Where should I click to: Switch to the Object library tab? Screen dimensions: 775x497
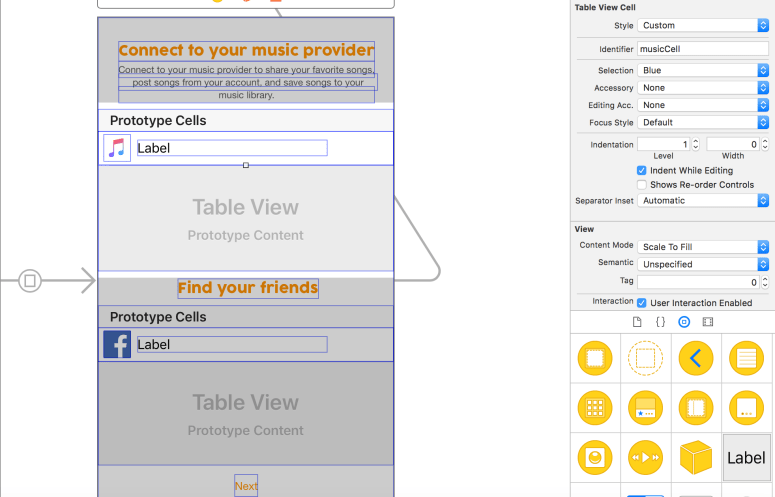[684, 322]
